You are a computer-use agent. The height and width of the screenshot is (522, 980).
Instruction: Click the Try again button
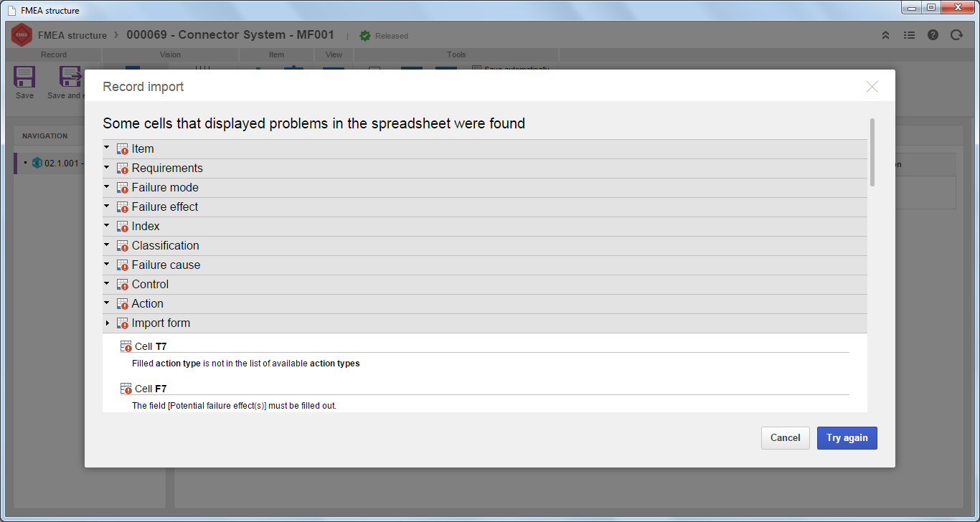pyautogui.click(x=847, y=438)
